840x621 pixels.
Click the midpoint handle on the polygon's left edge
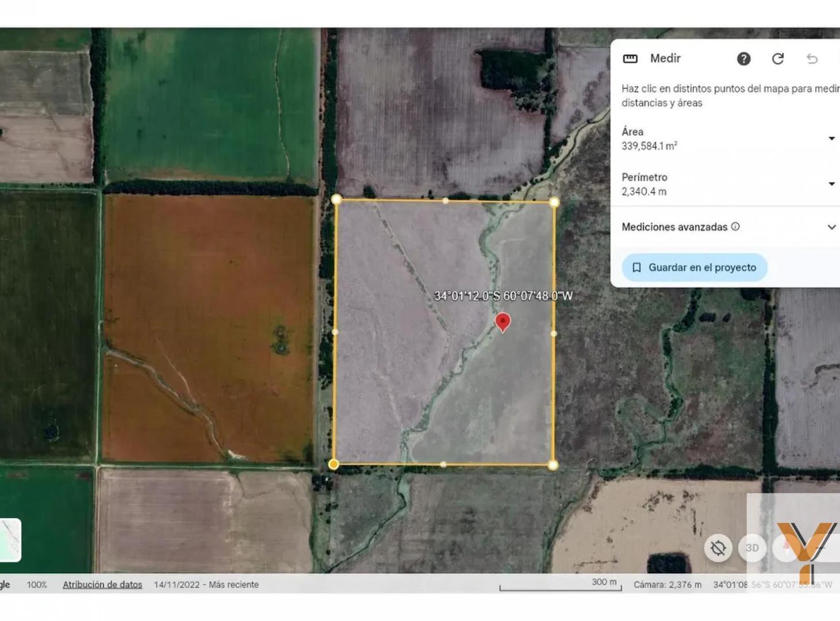click(x=335, y=332)
